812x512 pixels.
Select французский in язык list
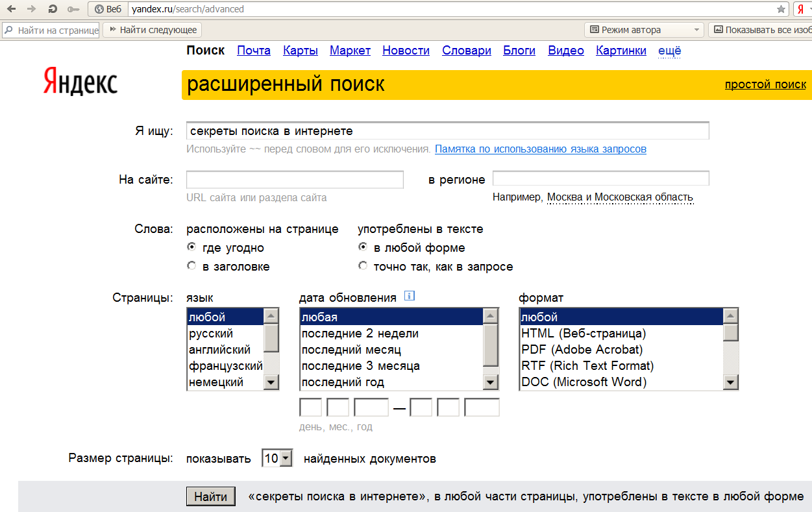click(225, 366)
